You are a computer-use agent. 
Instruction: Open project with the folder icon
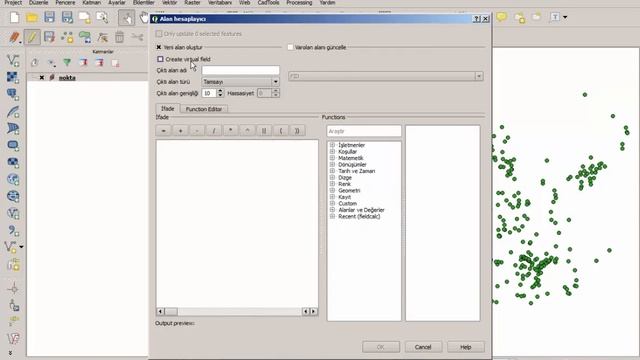[32, 18]
